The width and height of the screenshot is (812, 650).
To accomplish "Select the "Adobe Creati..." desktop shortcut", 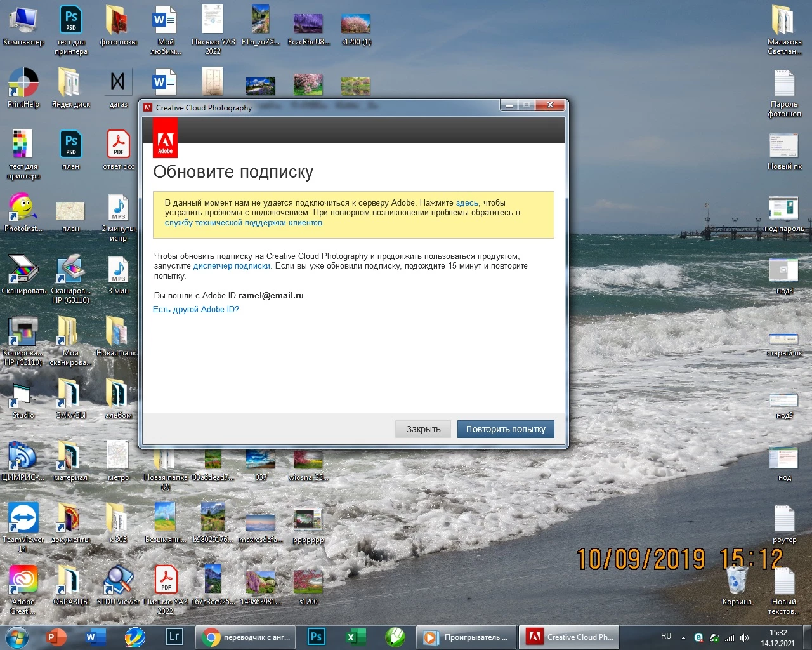I will (23, 590).
